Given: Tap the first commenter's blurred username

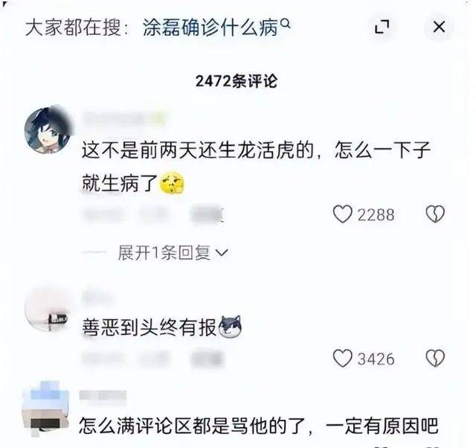Looking at the screenshot, I should pyautogui.click(x=123, y=118).
